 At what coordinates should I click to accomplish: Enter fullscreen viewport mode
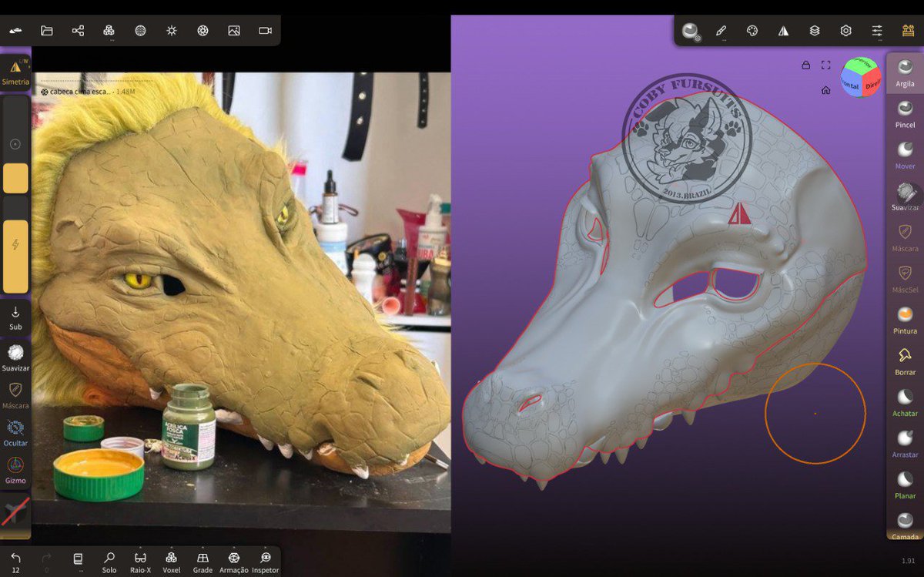click(x=825, y=65)
